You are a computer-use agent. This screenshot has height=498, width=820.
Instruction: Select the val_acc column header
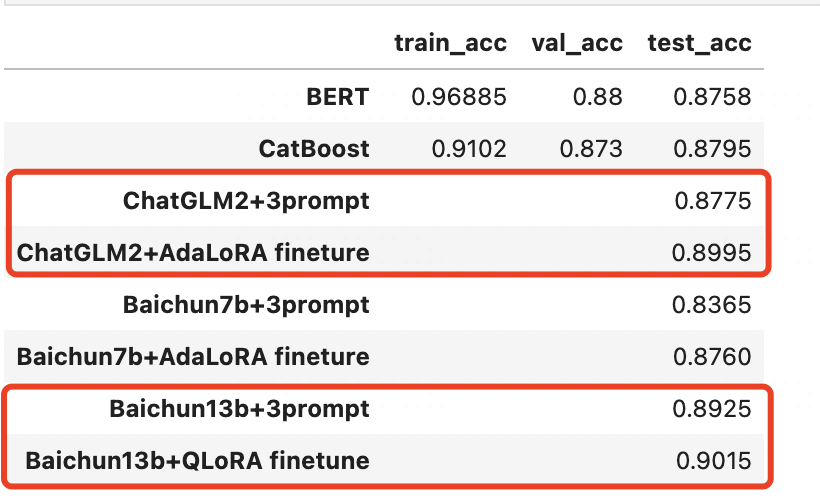(x=577, y=43)
